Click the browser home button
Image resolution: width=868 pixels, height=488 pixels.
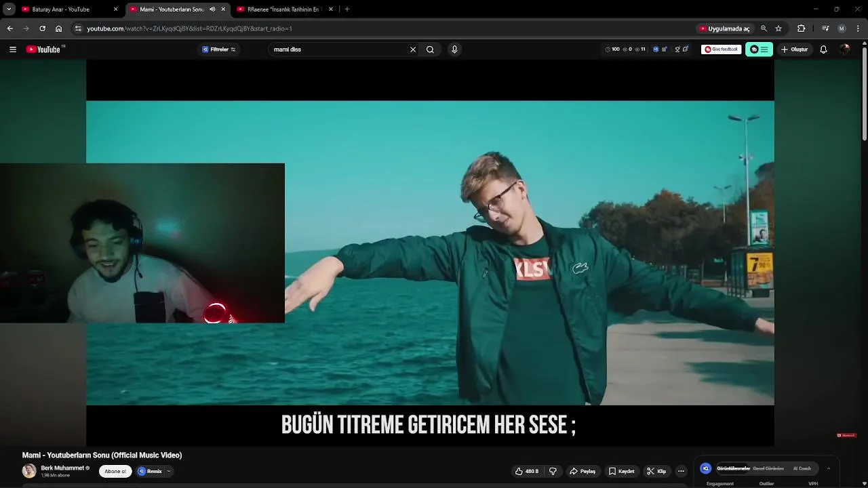point(58,28)
